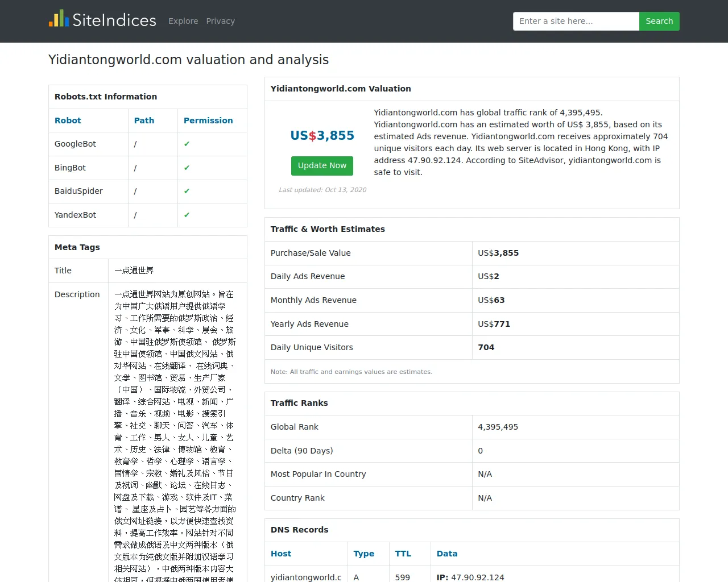Viewport: 728px width, 582px height.
Task: Click the GoogleBot row name
Action: pos(75,144)
